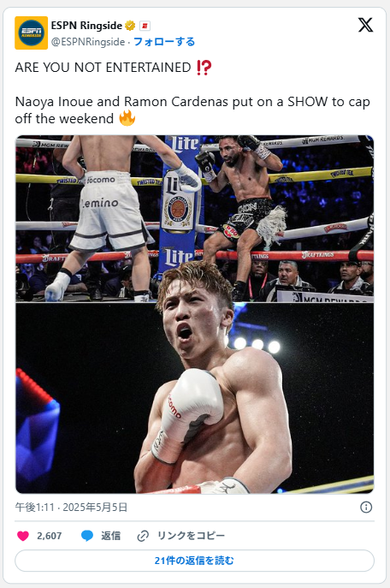Click the ARE YOU NOT ENTERTAINED headline text

(103, 68)
